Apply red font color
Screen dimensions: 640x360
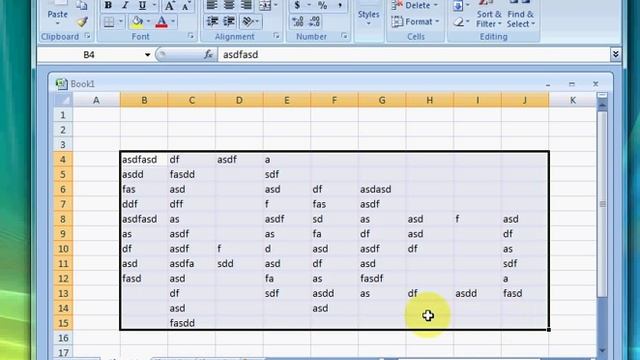coord(162,22)
